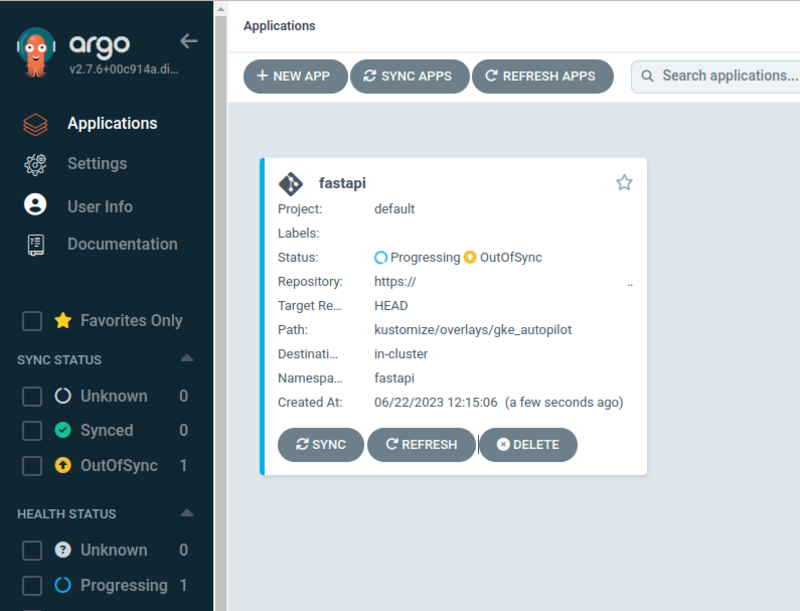This screenshot has width=800, height=611.
Task: Collapse the HEALTH STATUS filter section
Action: pos(187,513)
